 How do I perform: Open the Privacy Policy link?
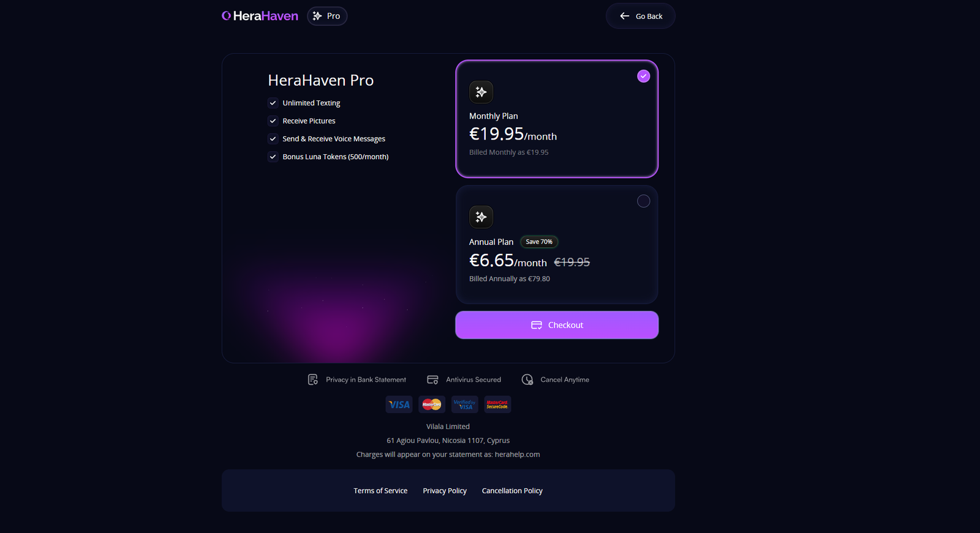[x=445, y=491]
